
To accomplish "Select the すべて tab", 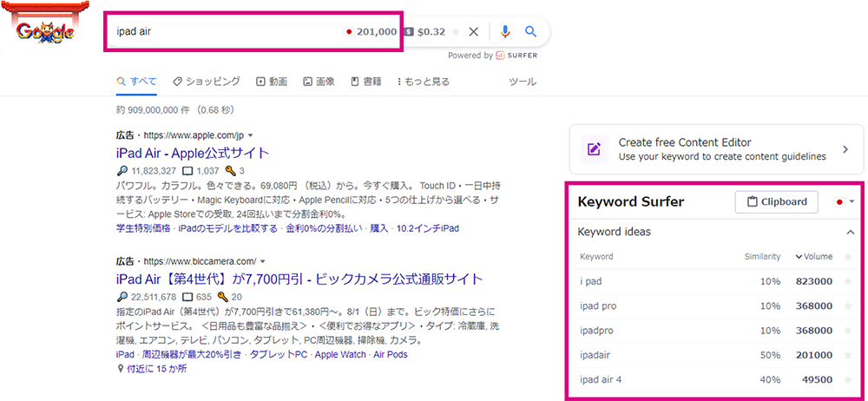I will pos(137,82).
